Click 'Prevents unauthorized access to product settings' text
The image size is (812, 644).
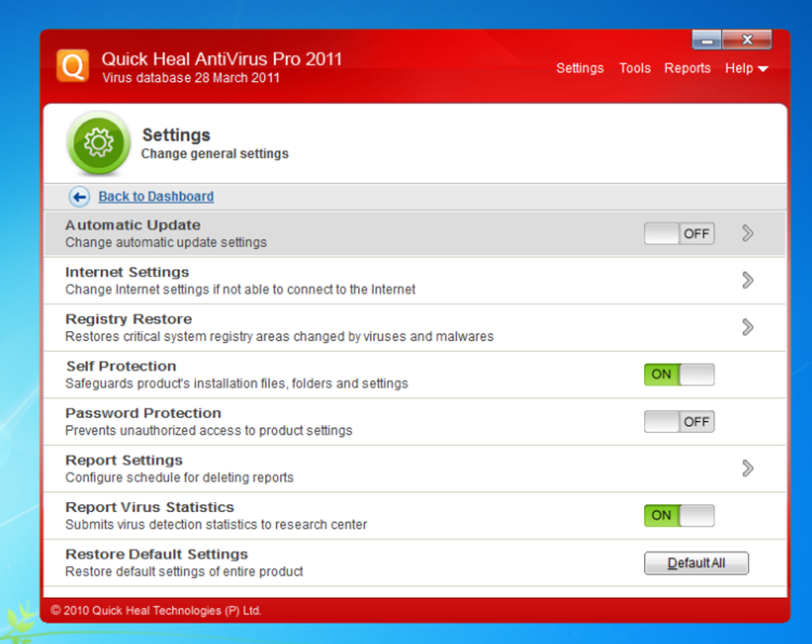click(x=209, y=431)
